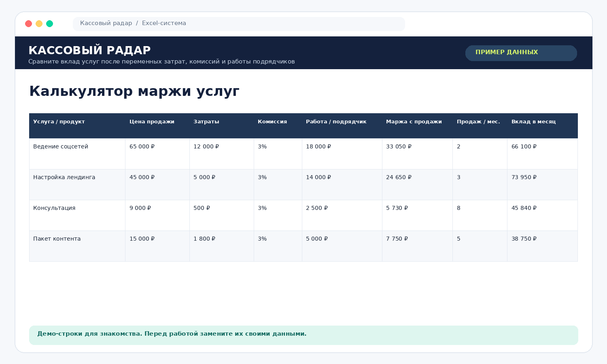
Task: Select the 66 100 ₽ monthly contribution cell
Action: pyautogui.click(x=543, y=154)
